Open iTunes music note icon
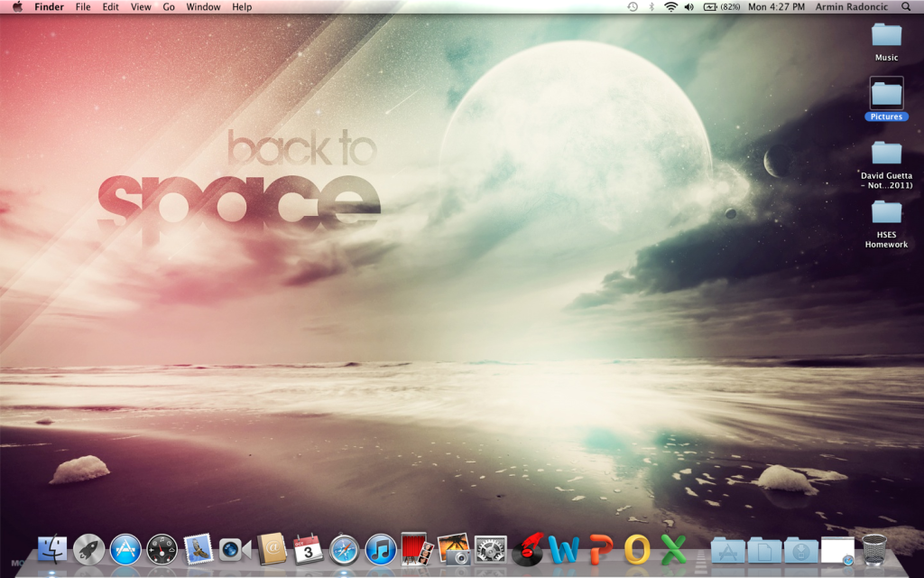 pyautogui.click(x=381, y=550)
